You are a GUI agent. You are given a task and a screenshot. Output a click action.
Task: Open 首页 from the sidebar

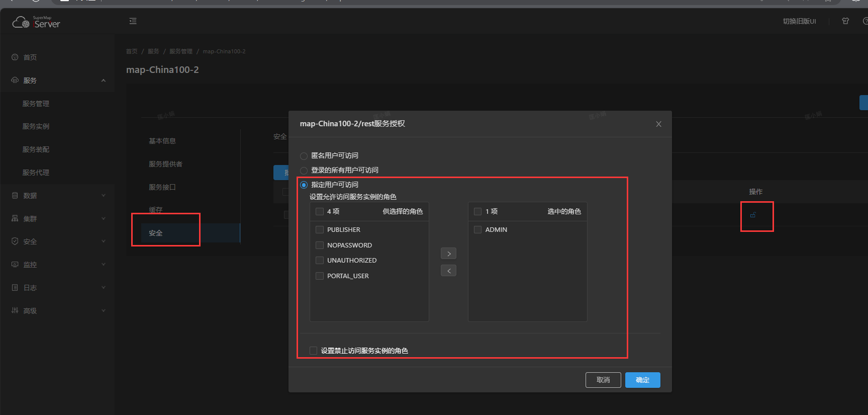pos(30,57)
